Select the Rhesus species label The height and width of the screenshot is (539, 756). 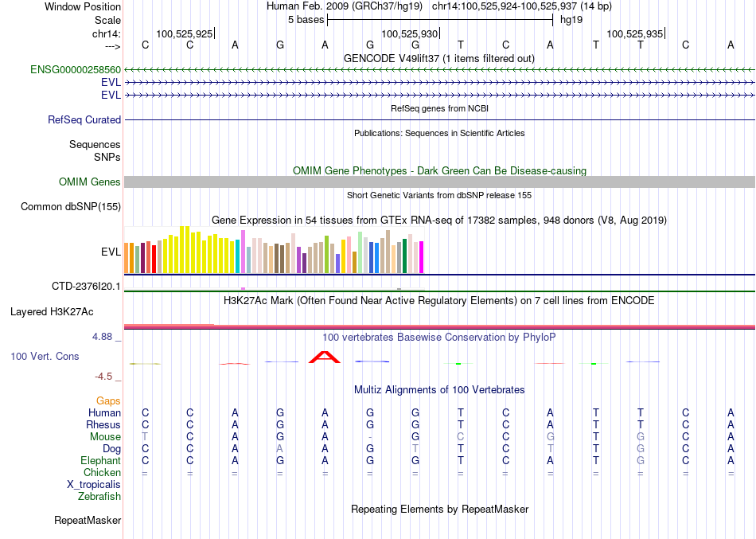coord(103,424)
